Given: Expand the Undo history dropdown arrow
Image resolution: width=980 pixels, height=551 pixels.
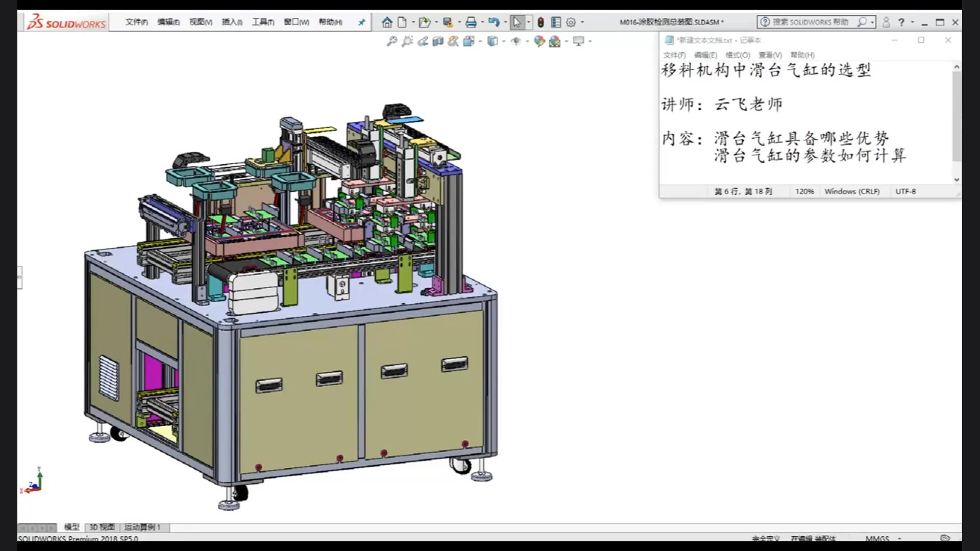Looking at the screenshot, I should point(505,22).
